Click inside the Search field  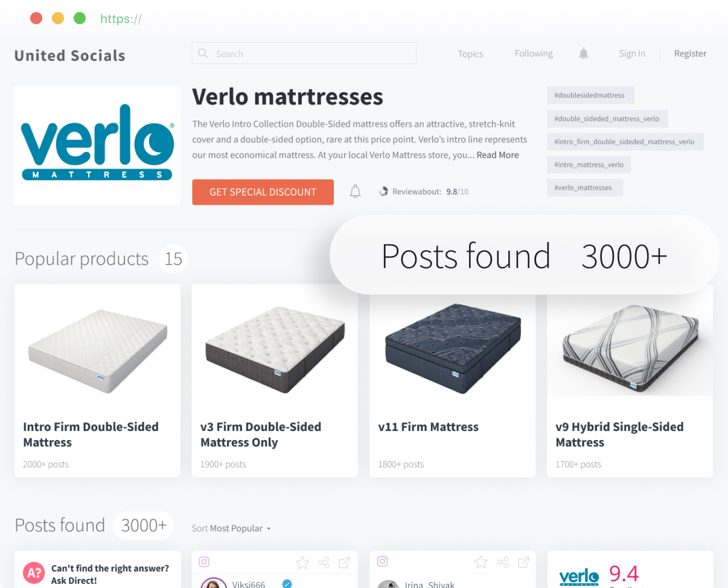(304, 53)
